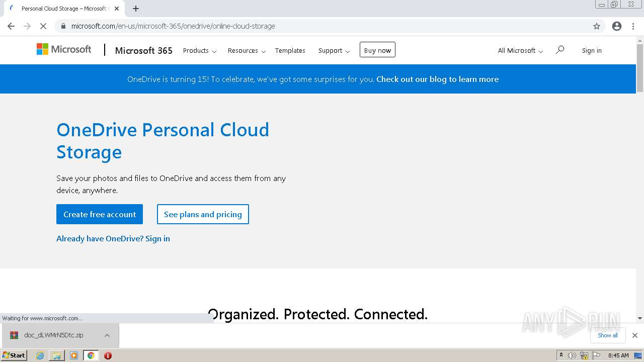Image resolution: width=644 pixels, height=362 pixels.
Task: Open the Templates menu item
Action: click(290, 50)
